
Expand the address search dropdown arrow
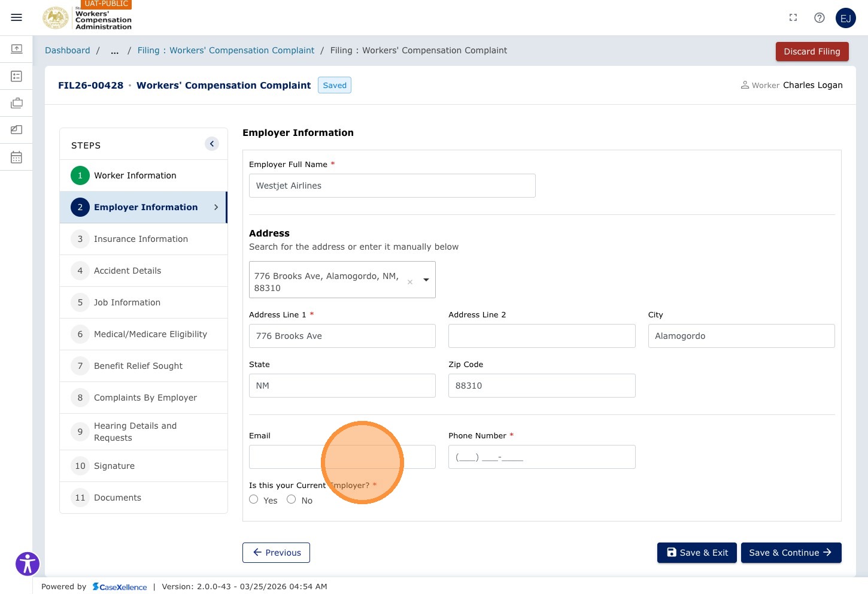coord(426,280)
